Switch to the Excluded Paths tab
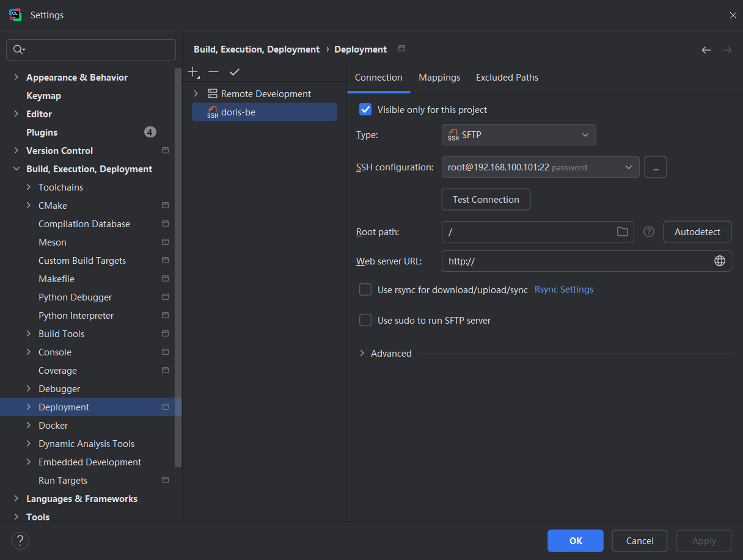Screen dimensions: 743x560 click(x=507, y=78)
